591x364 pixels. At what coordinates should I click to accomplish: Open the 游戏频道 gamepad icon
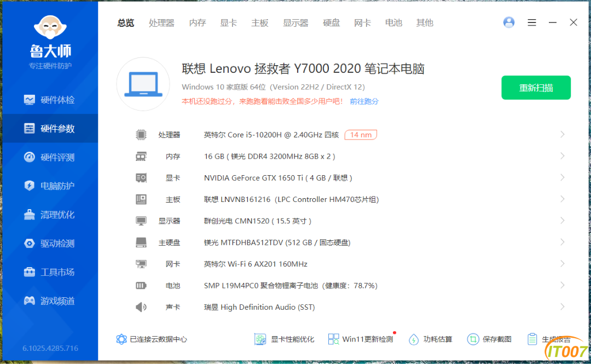pos(30,301)
